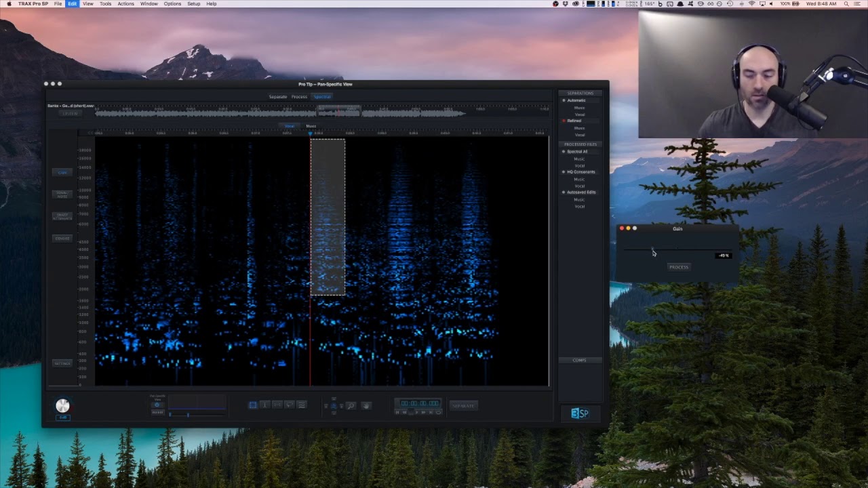Viewport: 868px width, 488px height.
Task: Click the timecode display field
Action: [418, 403]
